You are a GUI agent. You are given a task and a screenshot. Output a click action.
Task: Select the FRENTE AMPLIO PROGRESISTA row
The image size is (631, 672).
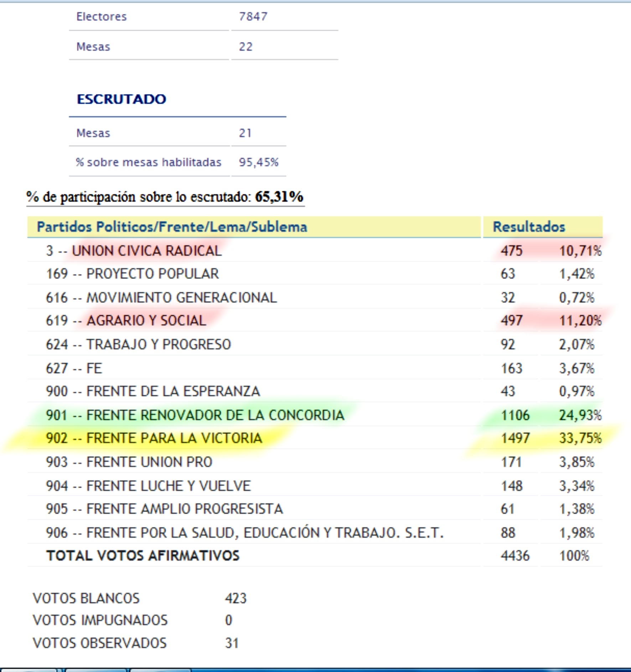tap(185, 509)
